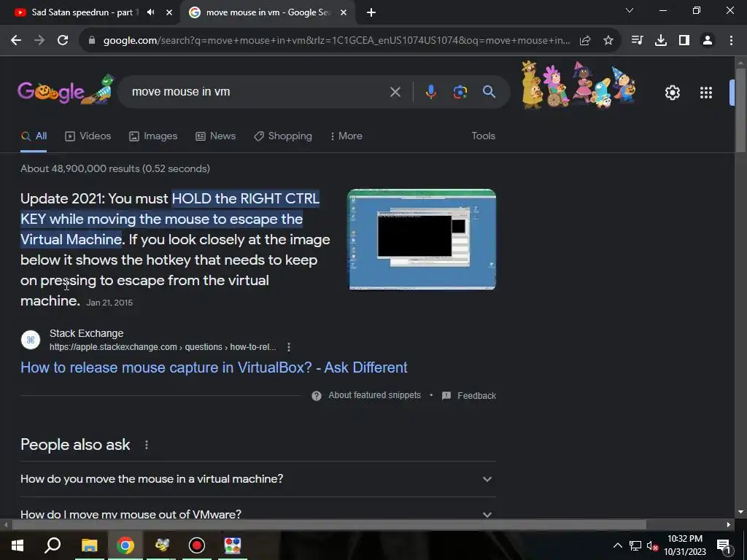This screenshot has width=747, height=560.
Task: Open the More search filters menu
Action: [347, 136]
